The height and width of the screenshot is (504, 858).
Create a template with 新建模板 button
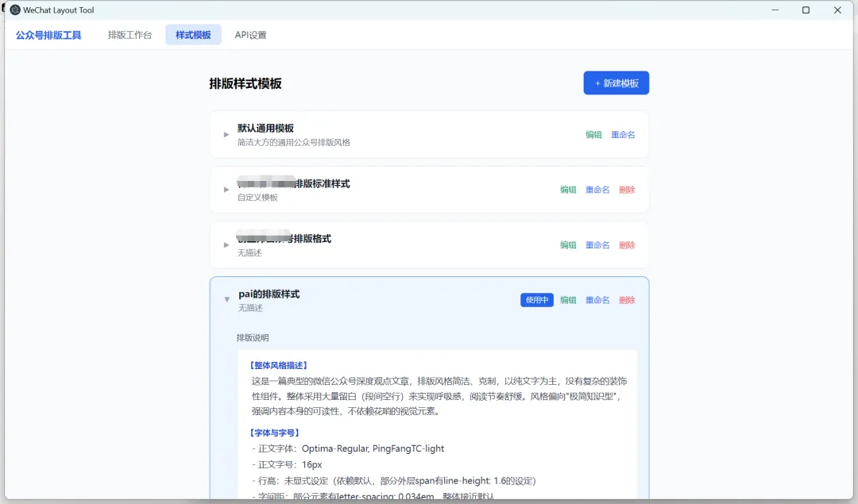616,83
